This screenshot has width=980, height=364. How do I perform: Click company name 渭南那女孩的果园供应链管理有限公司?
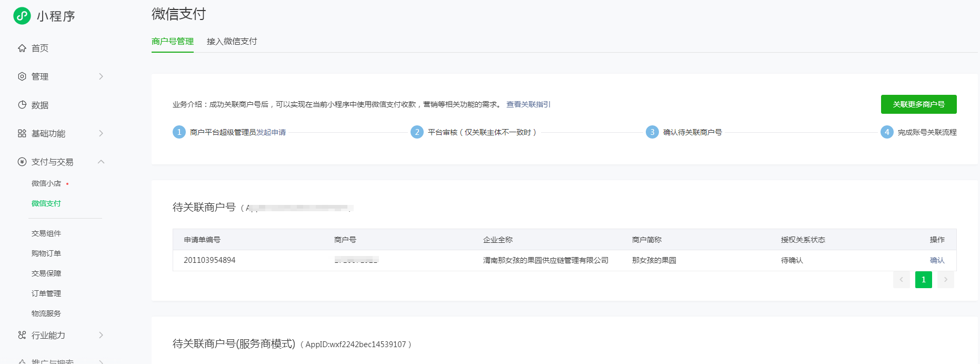pos(546,260)
